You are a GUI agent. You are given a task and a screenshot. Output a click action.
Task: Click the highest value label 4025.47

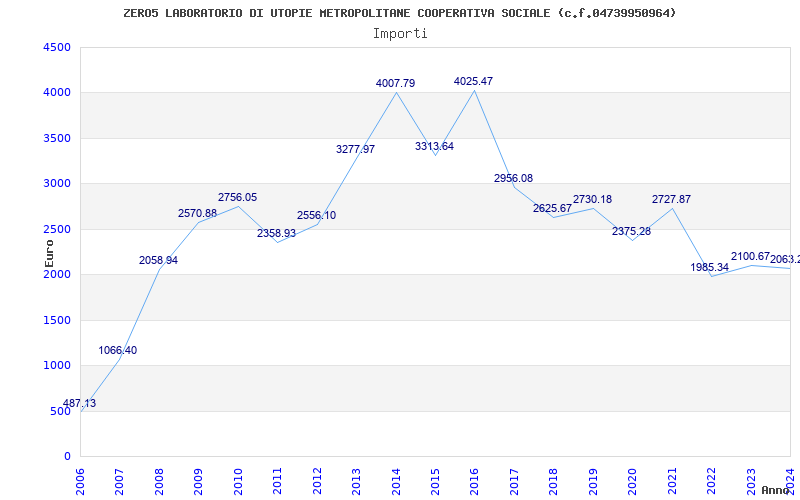473,82
